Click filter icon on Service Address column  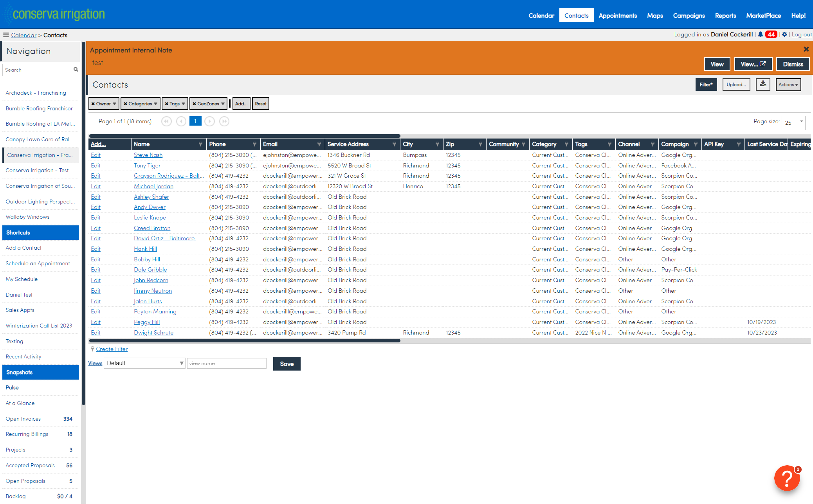click(x=394, y=144)
